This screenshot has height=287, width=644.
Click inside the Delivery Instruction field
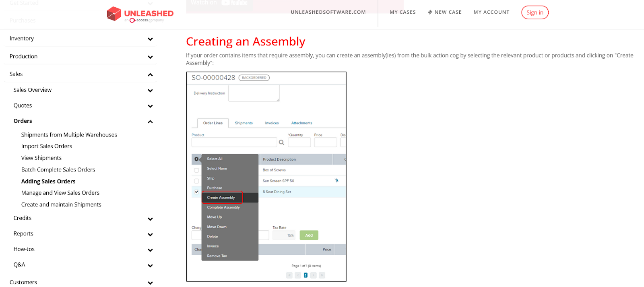(x=254, y=93)
